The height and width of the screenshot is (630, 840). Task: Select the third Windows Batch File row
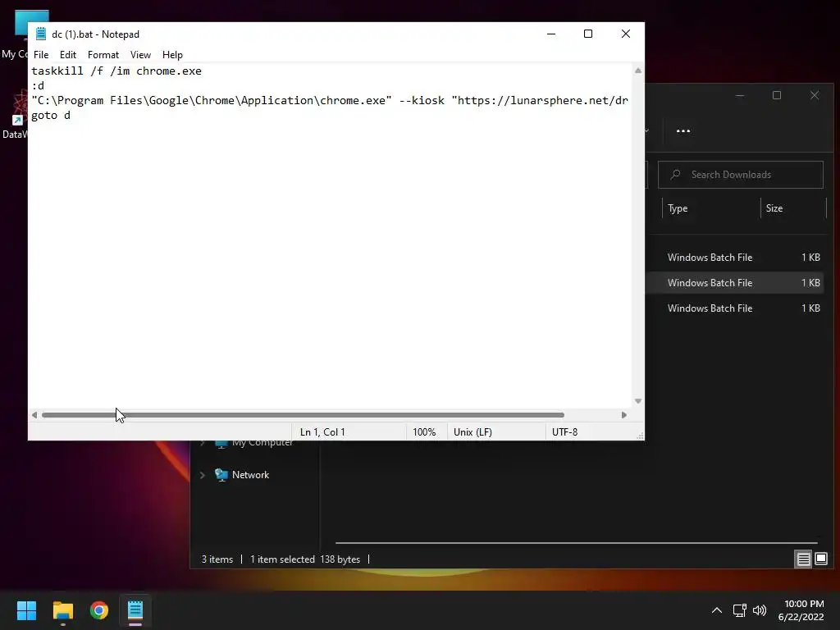click(734, 308)
